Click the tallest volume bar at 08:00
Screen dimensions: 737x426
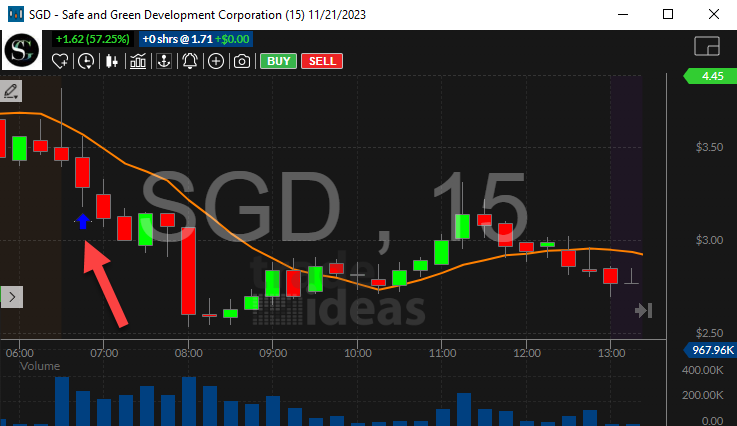[x=189, y=401]
